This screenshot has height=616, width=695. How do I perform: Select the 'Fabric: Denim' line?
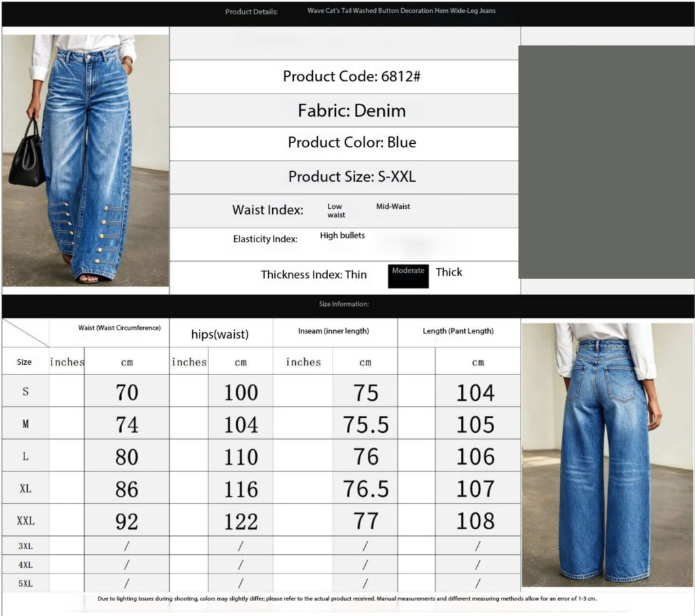[352, 111]
